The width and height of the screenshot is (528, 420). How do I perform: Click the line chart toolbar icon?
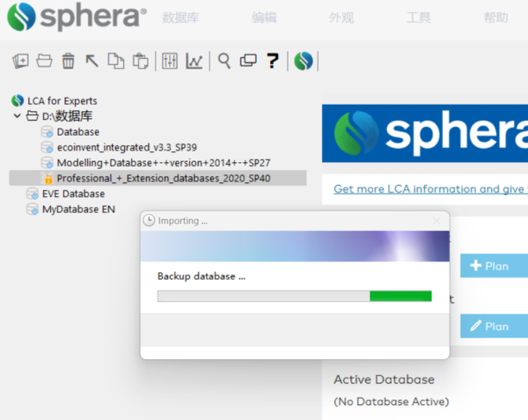pyautogui.click(x=194, y=61)
